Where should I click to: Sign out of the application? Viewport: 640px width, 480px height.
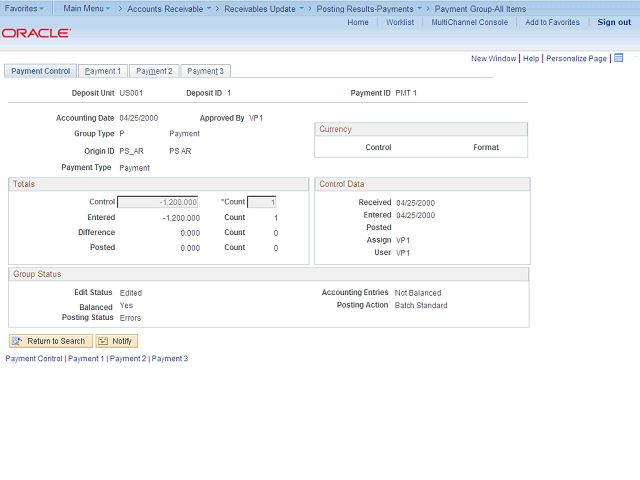pyautogui.click(x=613, y=22)
